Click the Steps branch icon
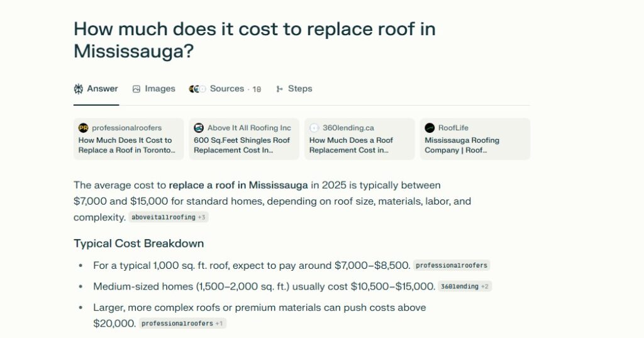644x338 pixels. point(279,89)
